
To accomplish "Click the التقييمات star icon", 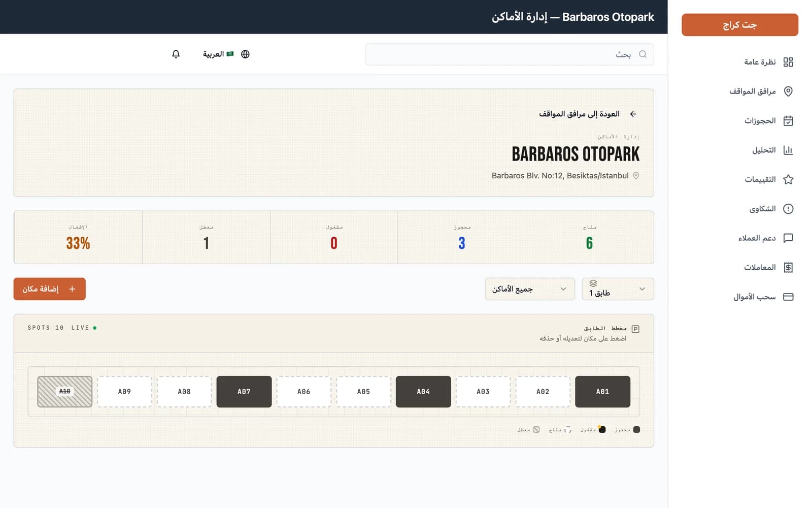I will 788,179.
